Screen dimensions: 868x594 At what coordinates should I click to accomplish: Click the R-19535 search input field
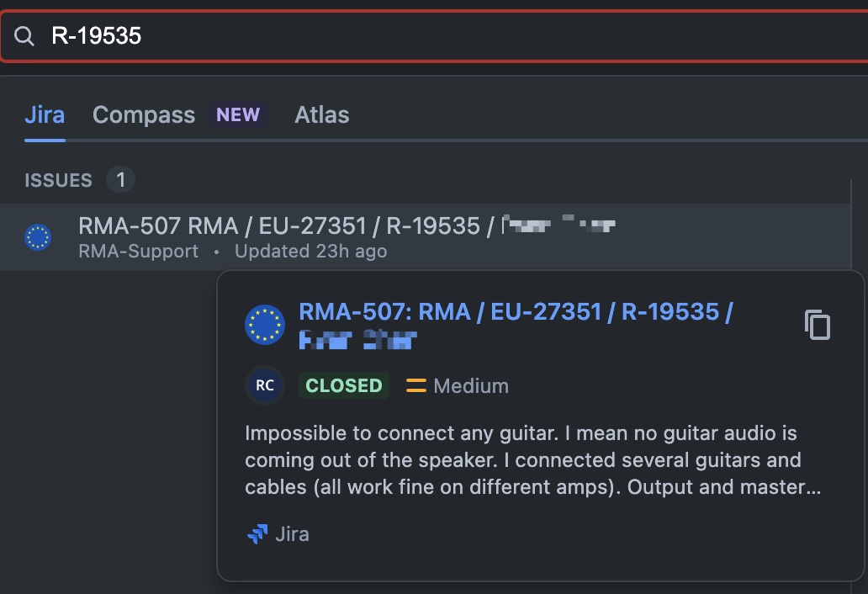[434, 36]
